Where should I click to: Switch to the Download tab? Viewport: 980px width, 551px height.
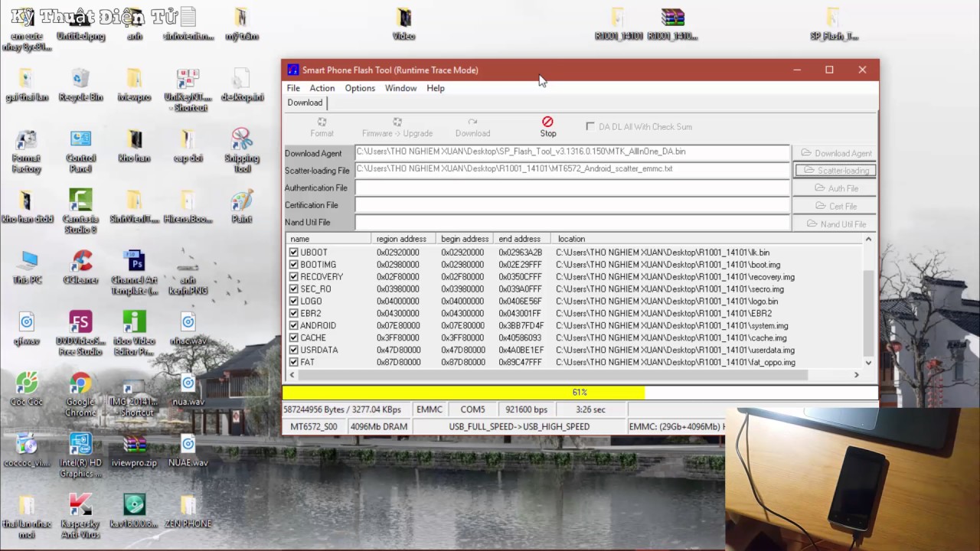[305, 103]
